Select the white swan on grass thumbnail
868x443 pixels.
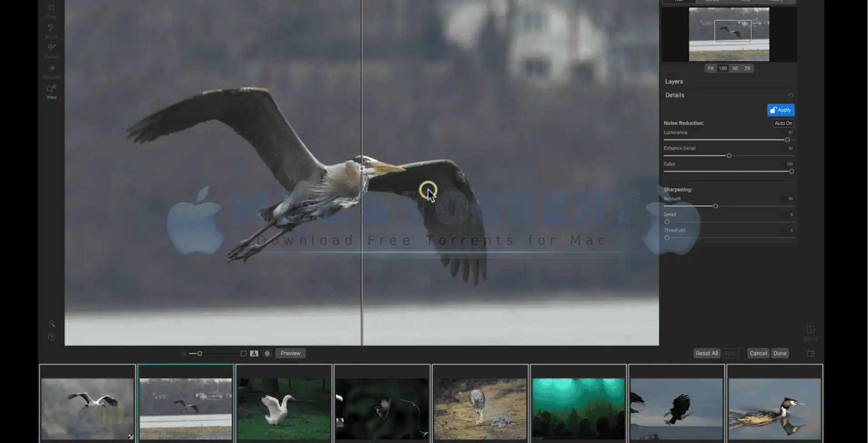[284, 409]
